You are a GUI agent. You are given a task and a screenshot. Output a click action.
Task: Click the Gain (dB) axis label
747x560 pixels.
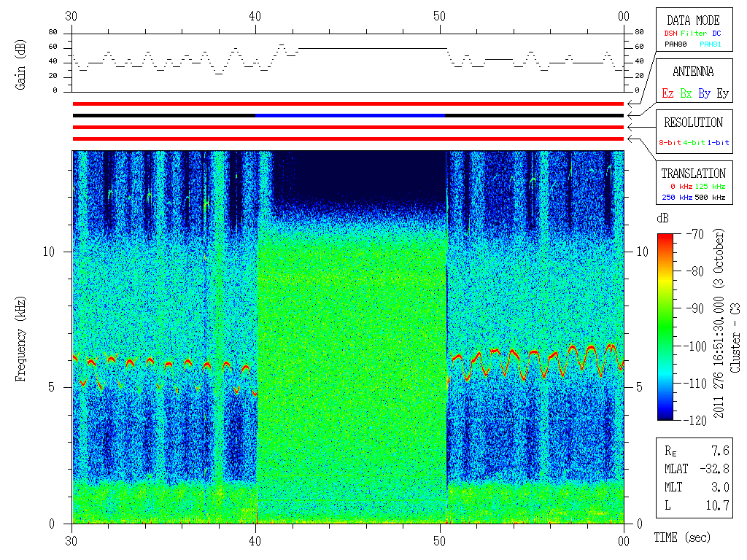(20, 65)
